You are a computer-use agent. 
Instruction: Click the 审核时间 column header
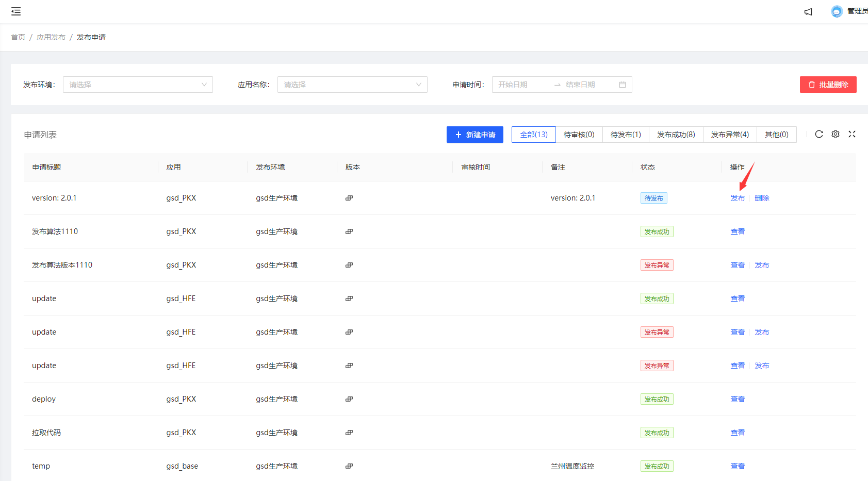[x=476, y=167]
